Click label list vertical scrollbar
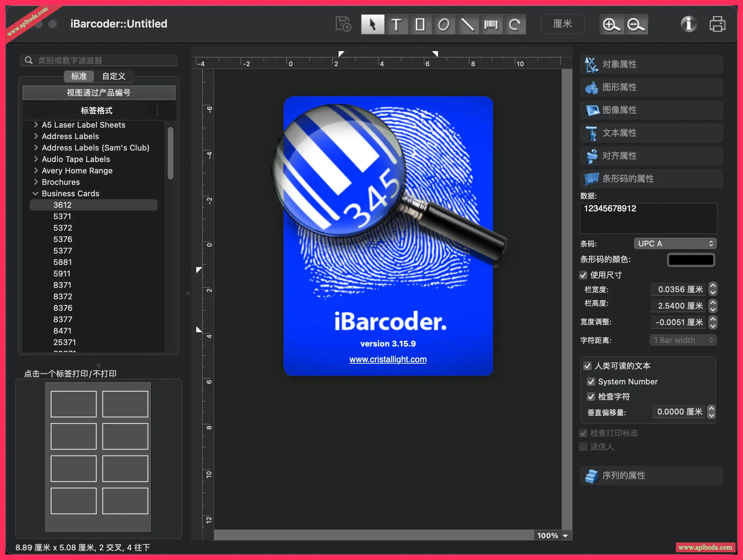Image resolution: width=743 pixels, height=560 pixels. click(x=171, y=153)
